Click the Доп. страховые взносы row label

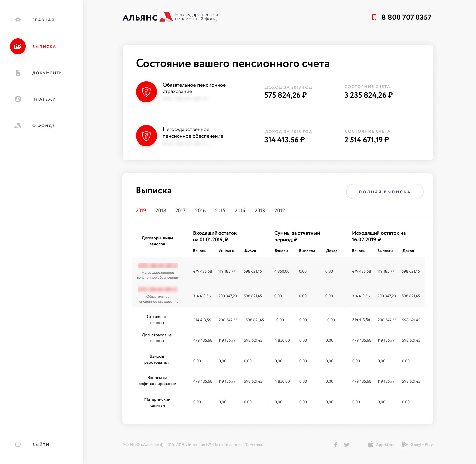click(157, 338)
